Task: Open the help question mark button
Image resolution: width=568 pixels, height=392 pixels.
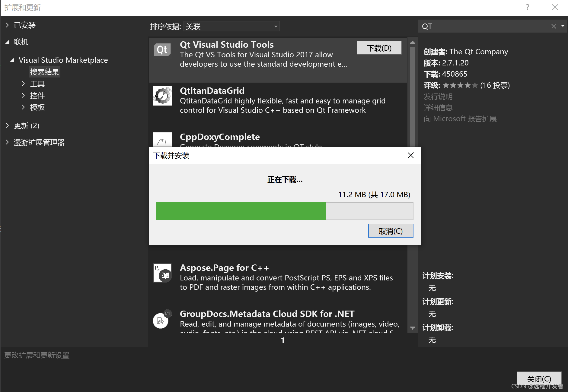Action: tap(527, 7)
